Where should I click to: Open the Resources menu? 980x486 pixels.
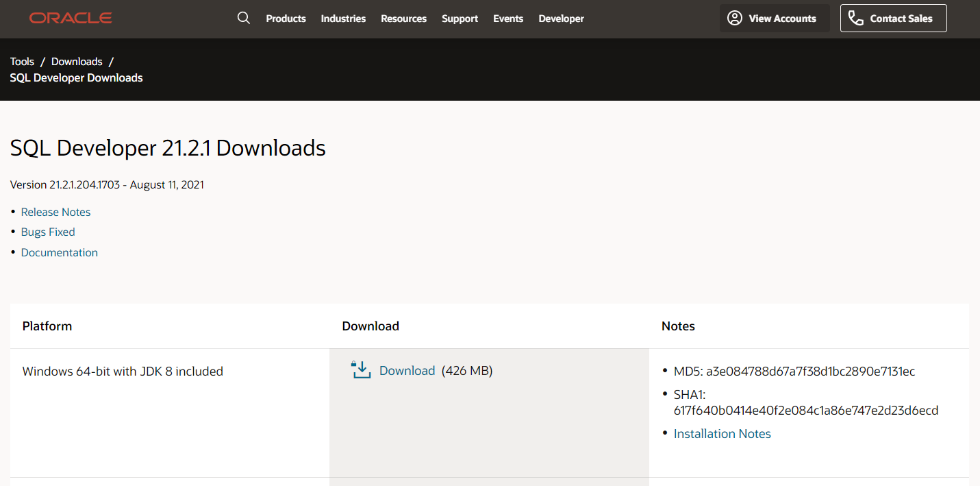(403, 19)
